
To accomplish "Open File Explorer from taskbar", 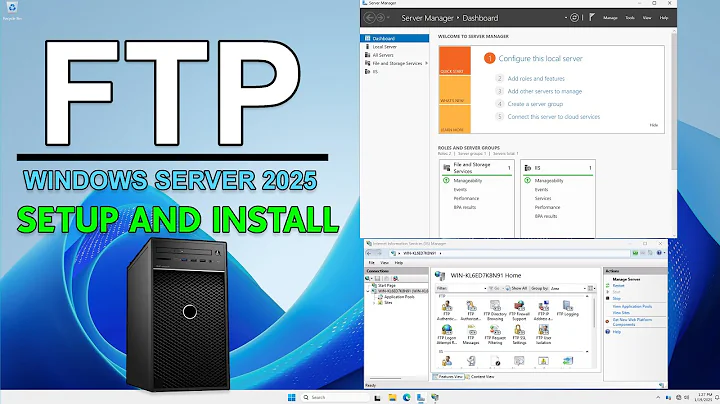I will (x=392, y=398).
